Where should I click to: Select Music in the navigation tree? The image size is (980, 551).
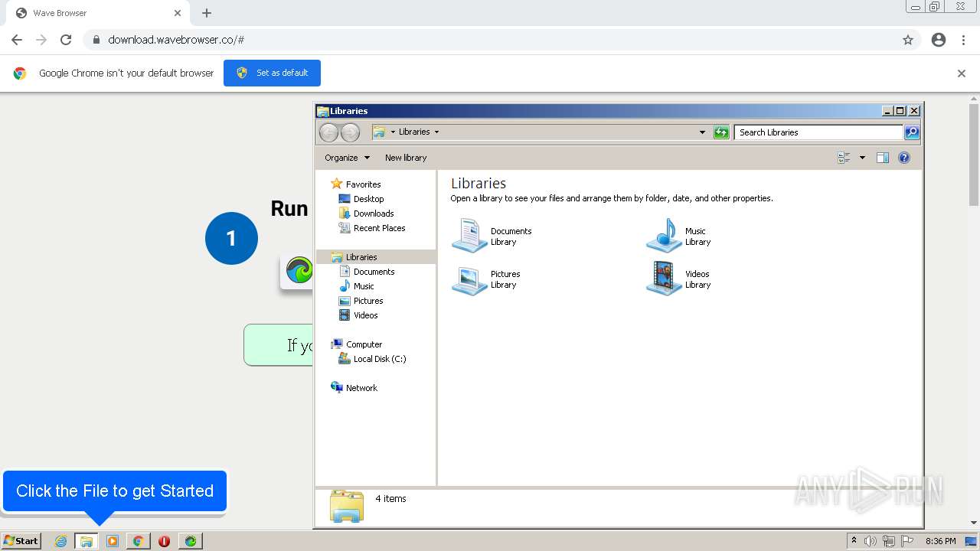click(364, 286)
